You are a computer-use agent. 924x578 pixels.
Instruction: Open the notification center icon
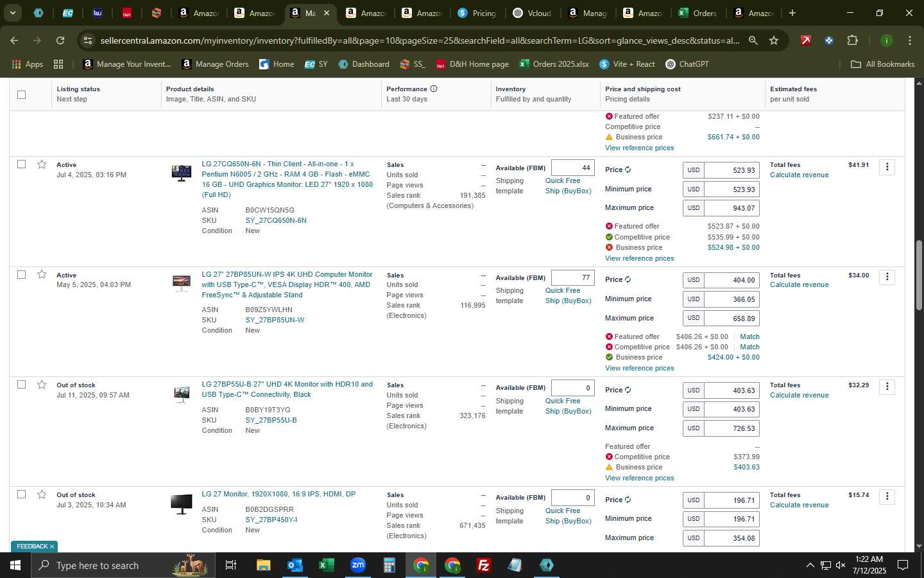pos(903,565)
